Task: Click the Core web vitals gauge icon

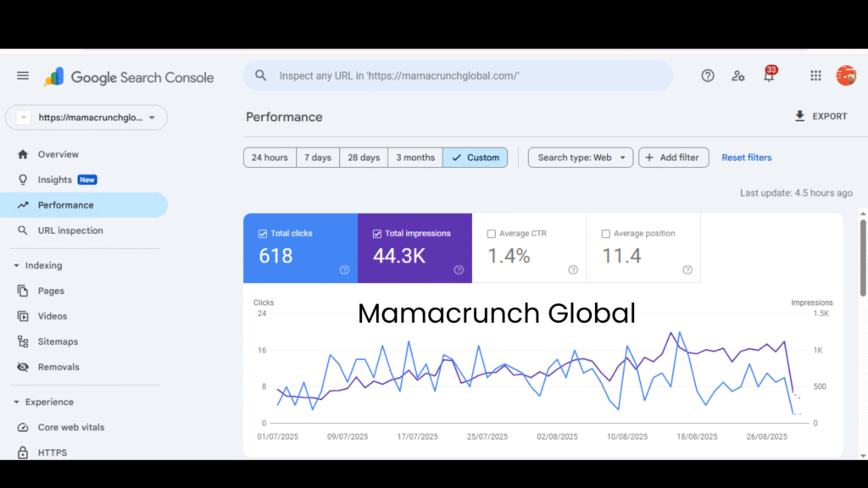Action: click(23, 427)
